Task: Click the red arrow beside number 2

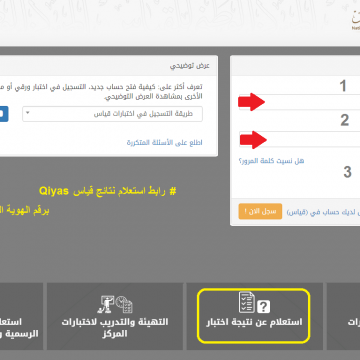Action: (x=253, y=139)
